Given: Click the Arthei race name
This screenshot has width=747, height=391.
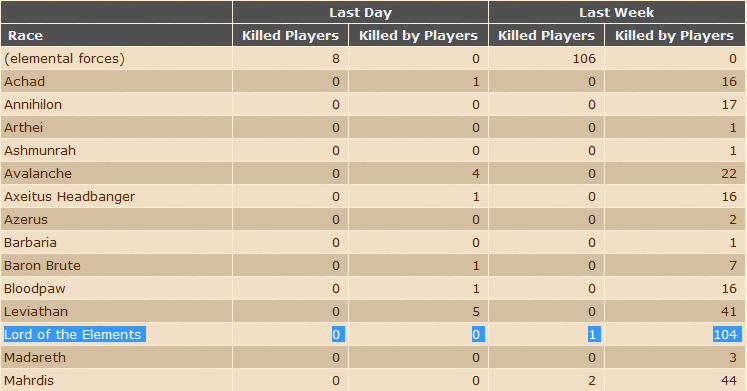Looking at the screenshot, I should click(x=23, y=128).
